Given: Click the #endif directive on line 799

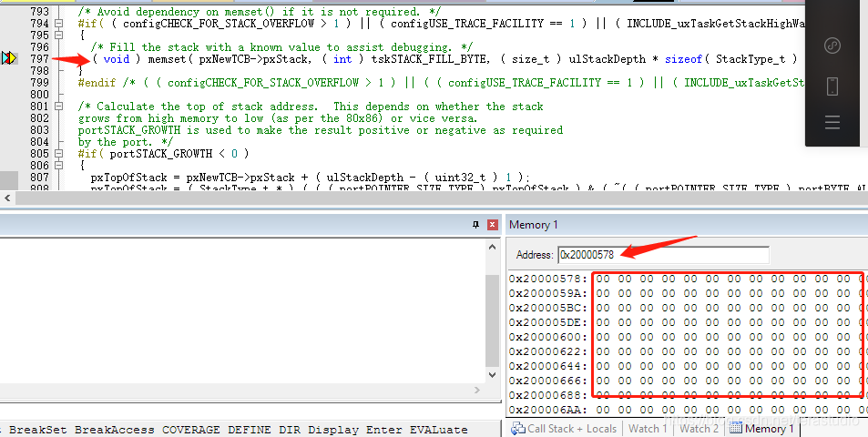Looking at the screenshot, I should [x=97, y=83].
